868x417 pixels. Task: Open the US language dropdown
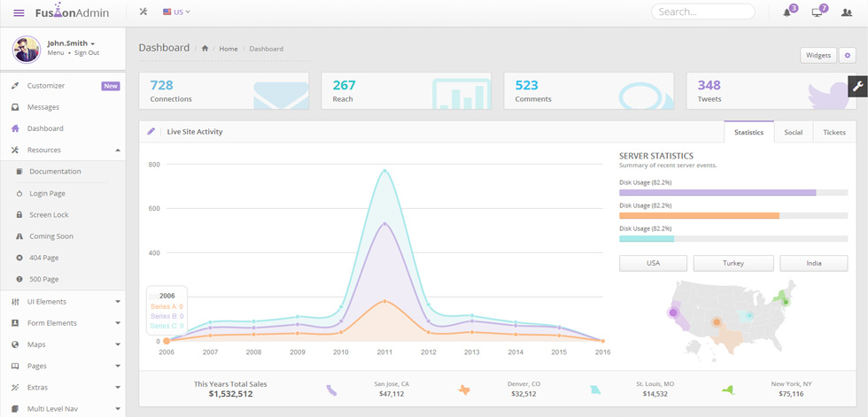(x=176, y=12)
